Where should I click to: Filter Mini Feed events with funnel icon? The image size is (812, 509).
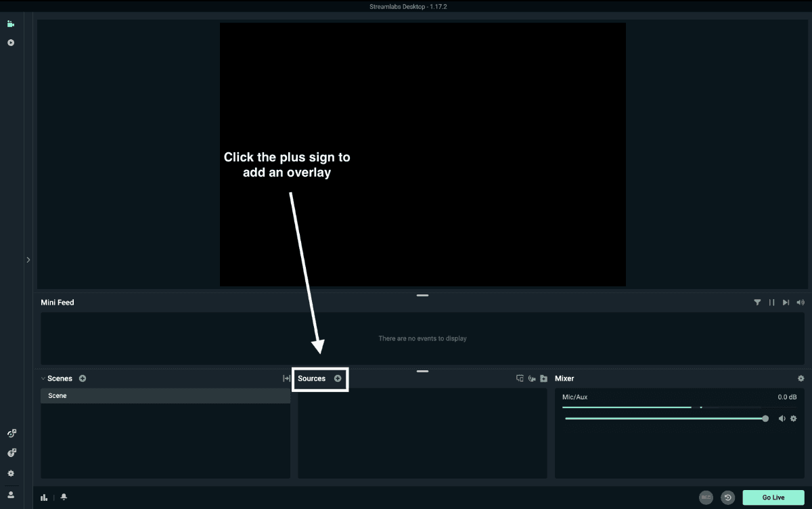(757, 303)
